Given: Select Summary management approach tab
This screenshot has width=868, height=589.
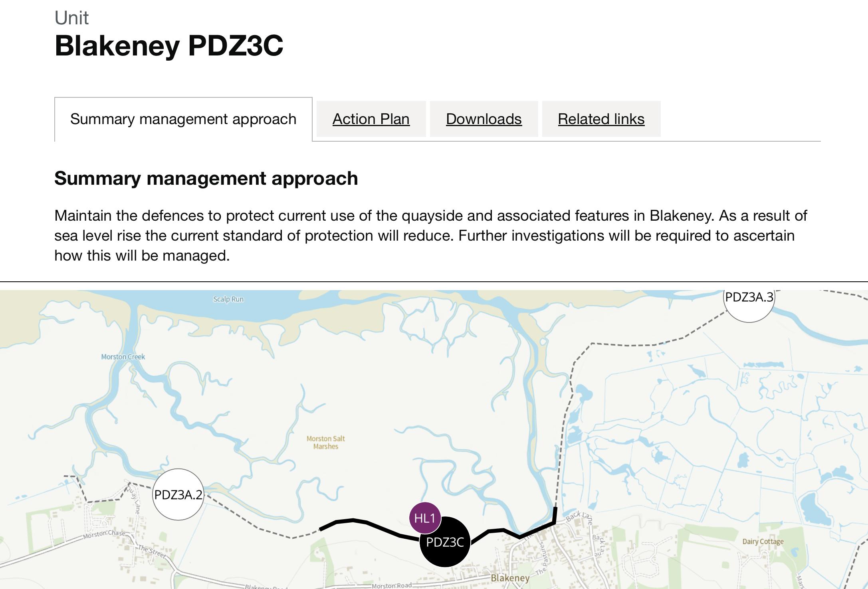Looking at the screenshot, I should coord(183,119).
